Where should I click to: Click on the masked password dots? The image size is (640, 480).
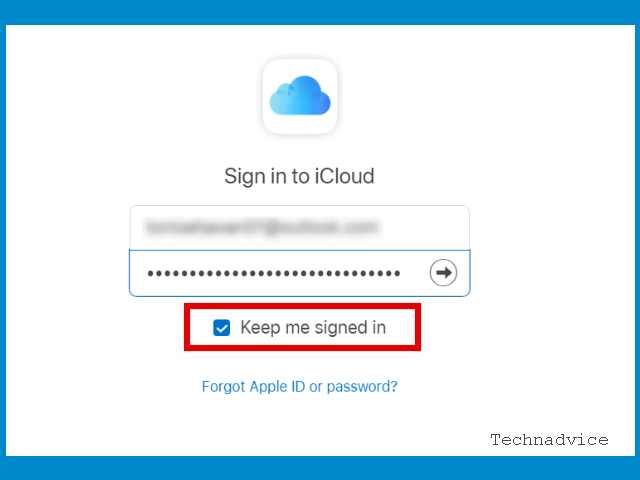click(274, 273)
